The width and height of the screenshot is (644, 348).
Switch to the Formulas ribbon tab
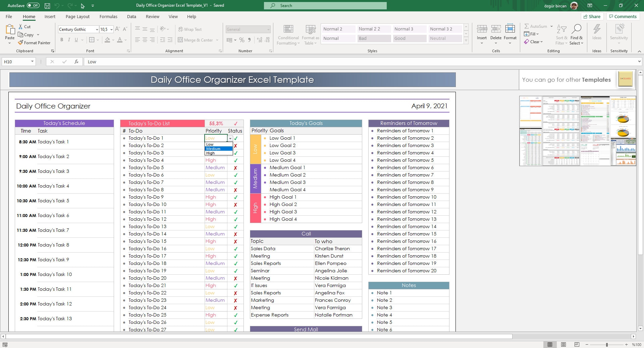click(108, 16)
